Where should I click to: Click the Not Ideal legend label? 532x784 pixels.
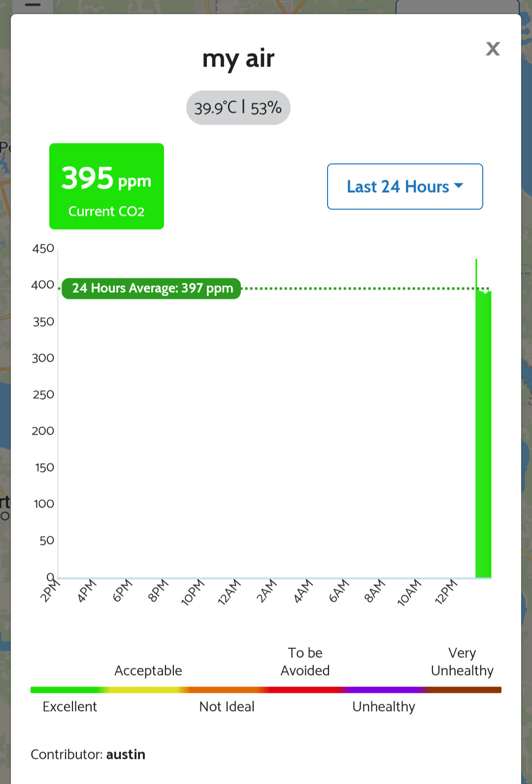pyautogui.click(x=227, y=707)
